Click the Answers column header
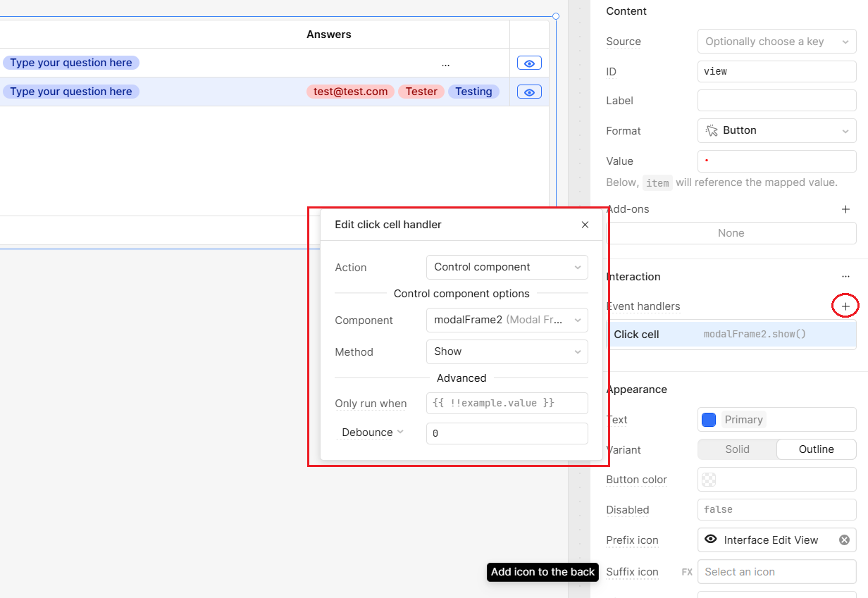This screenshot has height=598, width=868. pos(329,35)
